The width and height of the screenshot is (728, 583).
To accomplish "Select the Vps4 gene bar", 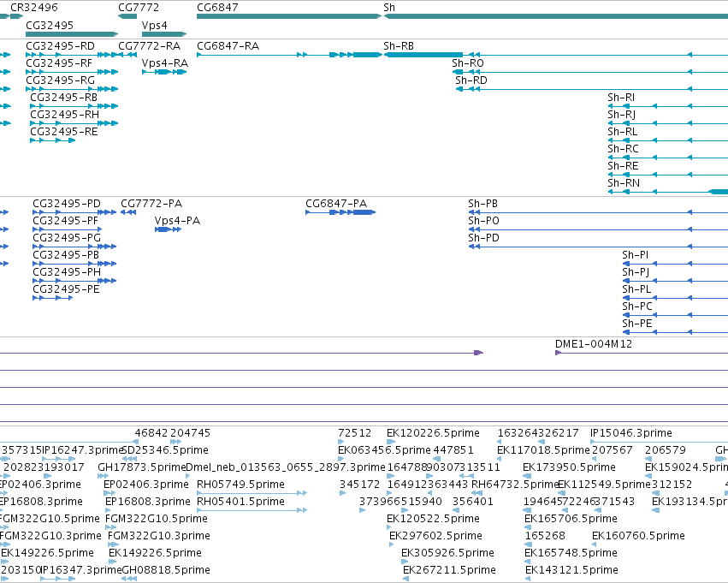I will 164,34.
